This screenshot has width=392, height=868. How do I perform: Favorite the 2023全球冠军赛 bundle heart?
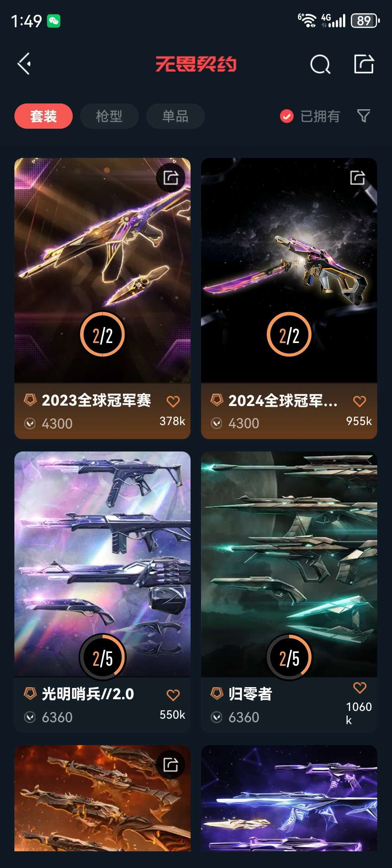point(173,401)
